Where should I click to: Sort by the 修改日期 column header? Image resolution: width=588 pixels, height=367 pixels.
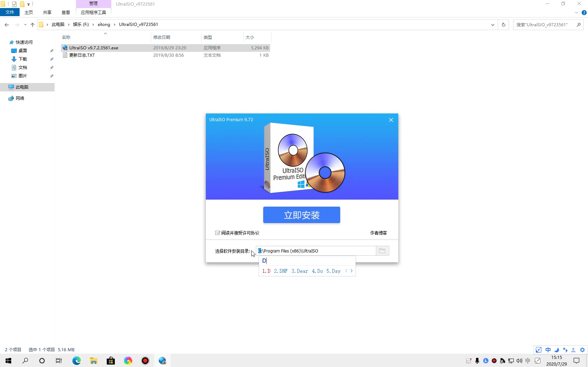[x=176, y=37]
